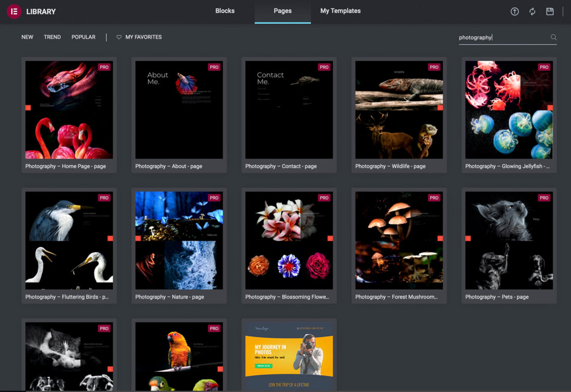Open Photography Wildlife page template

[399, 110]
